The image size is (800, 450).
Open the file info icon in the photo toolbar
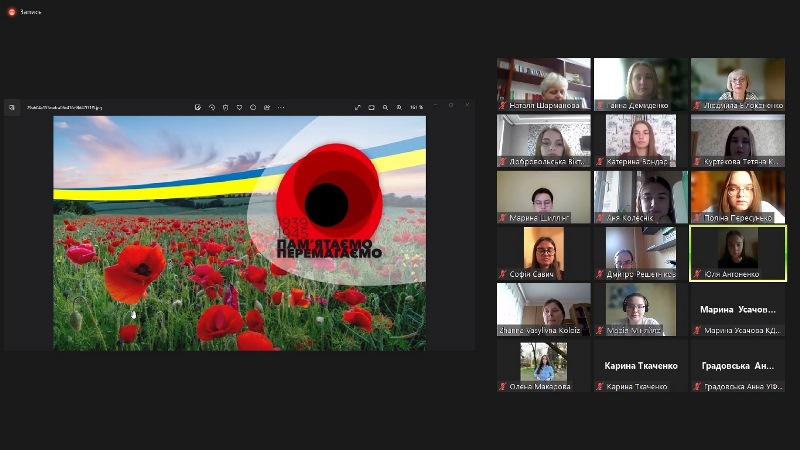(x=253, y=107)
